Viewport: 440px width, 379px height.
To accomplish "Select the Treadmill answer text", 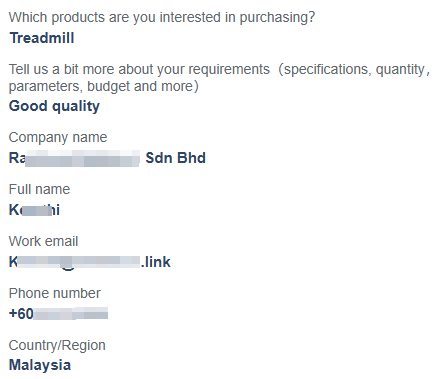I will 42,38.
